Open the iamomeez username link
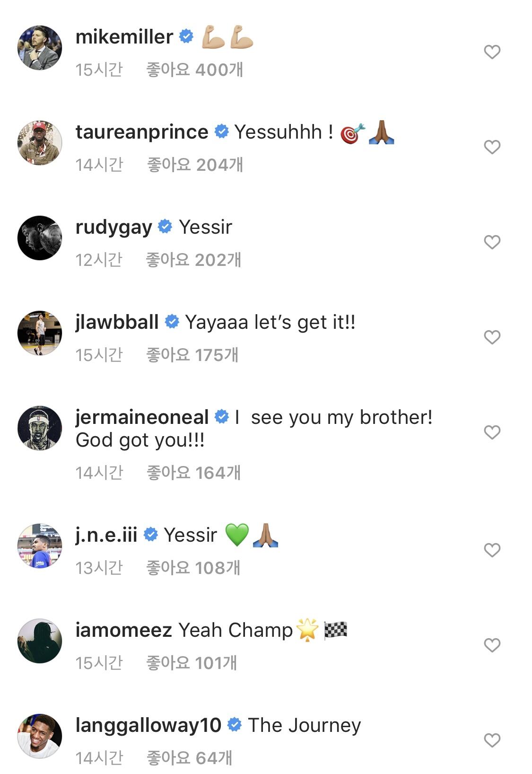 tap(123, 630)
